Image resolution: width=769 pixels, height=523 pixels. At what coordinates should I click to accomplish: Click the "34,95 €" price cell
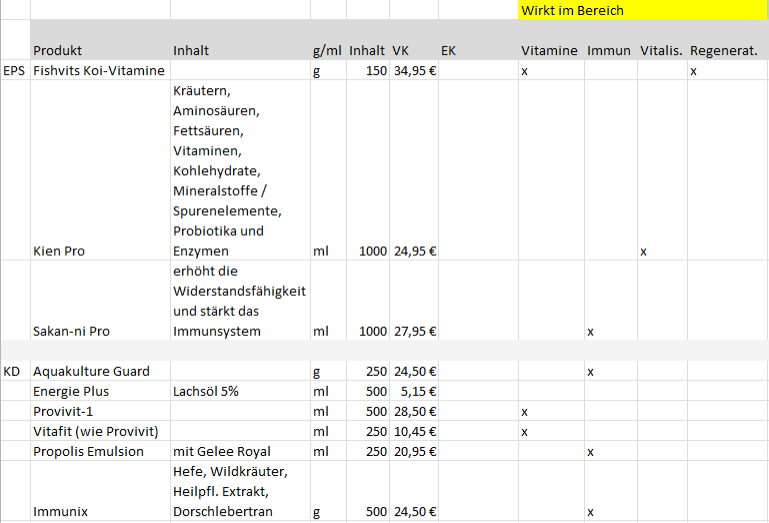[413, 71]
